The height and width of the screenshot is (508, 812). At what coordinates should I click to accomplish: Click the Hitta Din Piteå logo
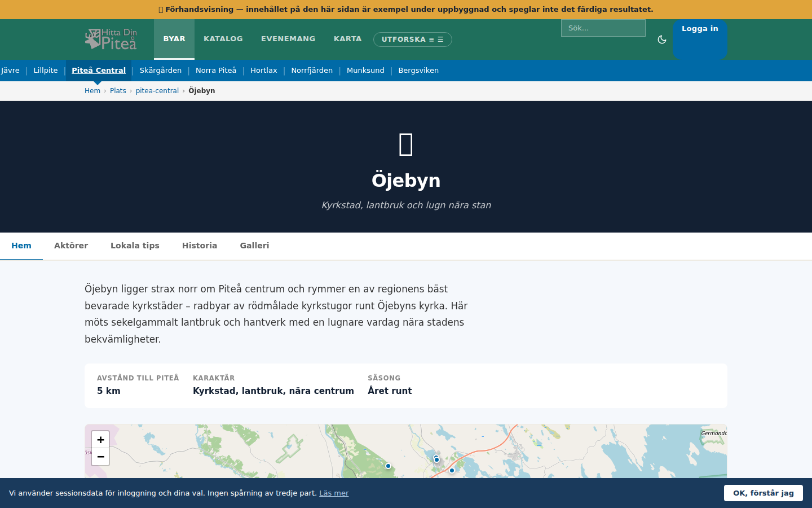(111, 39)
